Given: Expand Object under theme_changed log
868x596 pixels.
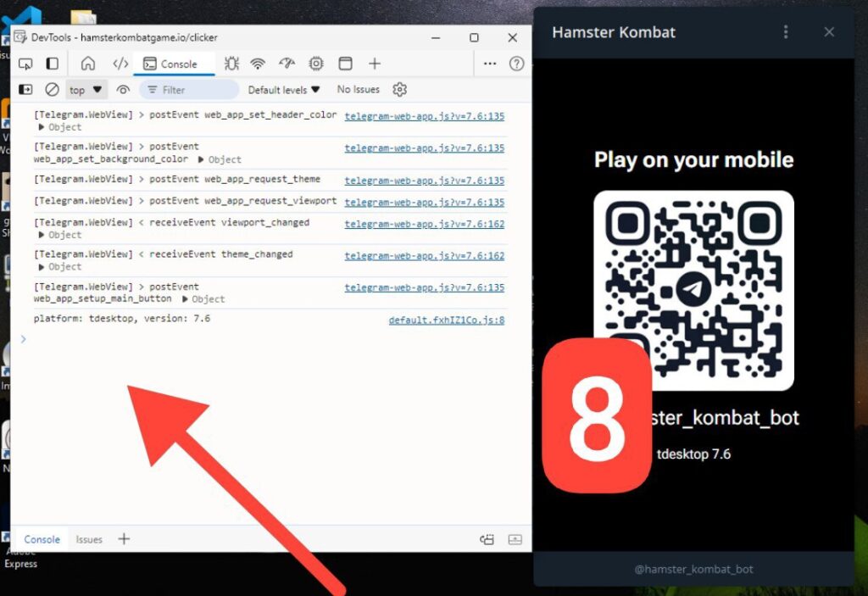Looking at the screenshot, I should [x=60, y=267].
